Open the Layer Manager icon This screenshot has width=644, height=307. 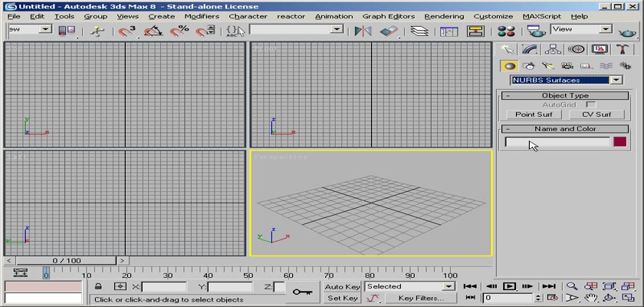[x=419, y=31]
